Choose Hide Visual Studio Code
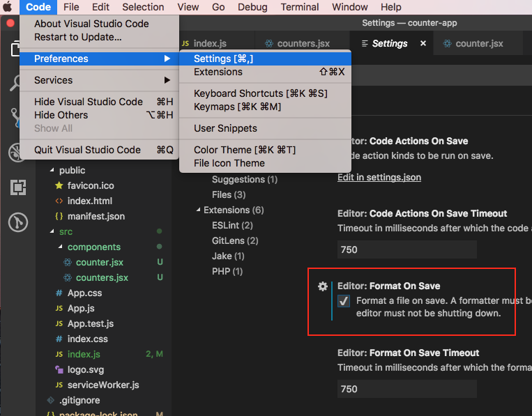The image size is (532, 416). click(x=99, y=102)
